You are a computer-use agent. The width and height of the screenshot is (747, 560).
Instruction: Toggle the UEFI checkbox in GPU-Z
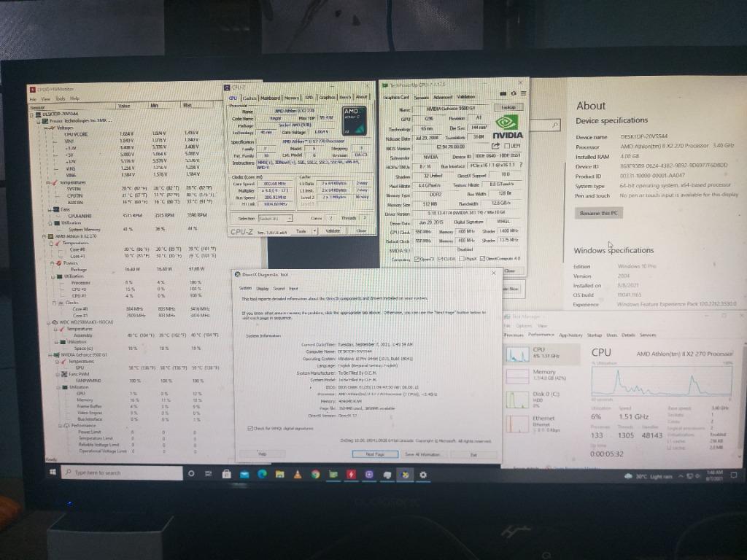506,146
